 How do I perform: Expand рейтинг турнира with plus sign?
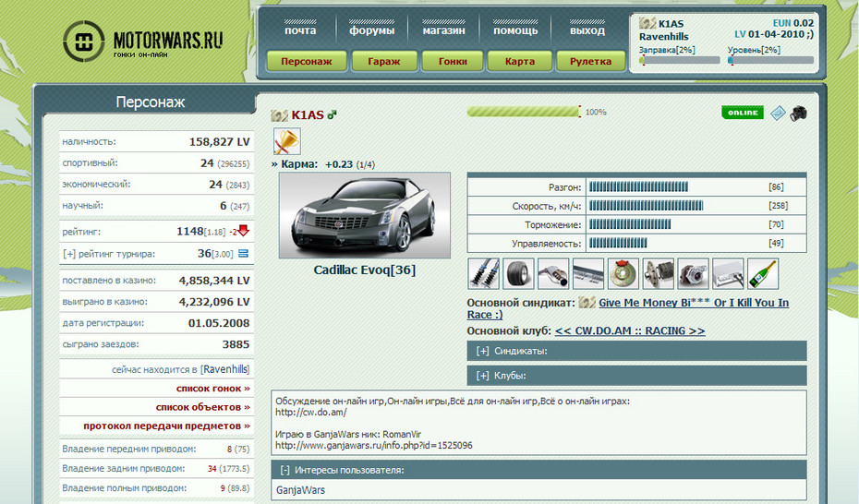click(x=69, y=254)
